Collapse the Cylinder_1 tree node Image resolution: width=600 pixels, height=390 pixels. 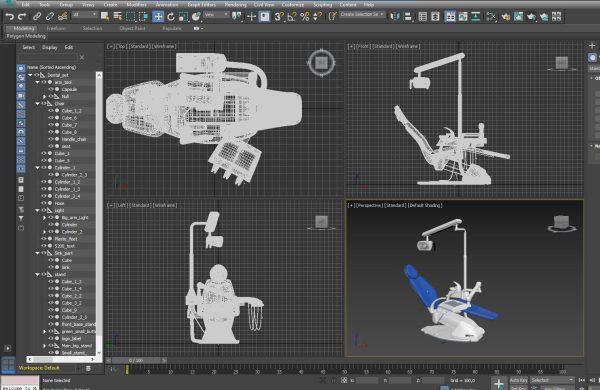click(x=38, y=168)
